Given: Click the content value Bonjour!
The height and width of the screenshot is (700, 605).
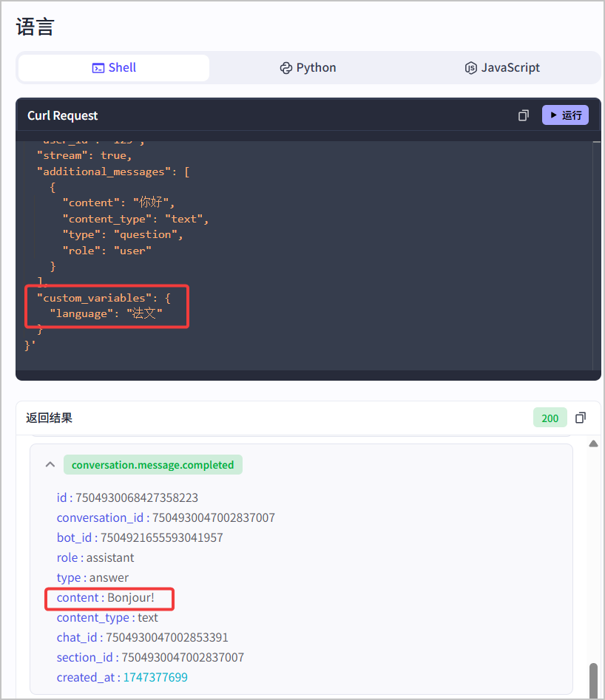Looking at the screenshot, I should (131, 598).
